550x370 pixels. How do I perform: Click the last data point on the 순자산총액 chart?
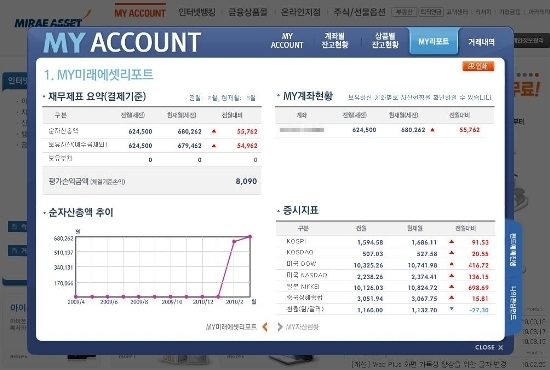[x=250, y=237]
